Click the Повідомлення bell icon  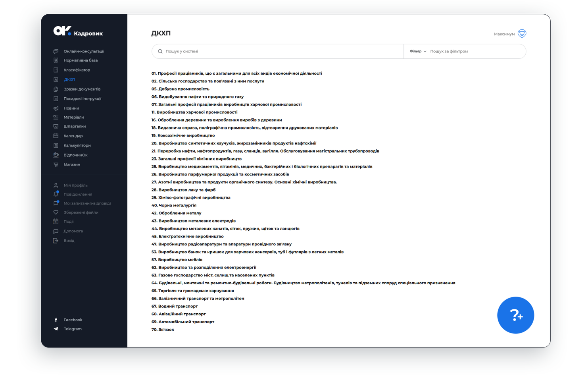56,194
